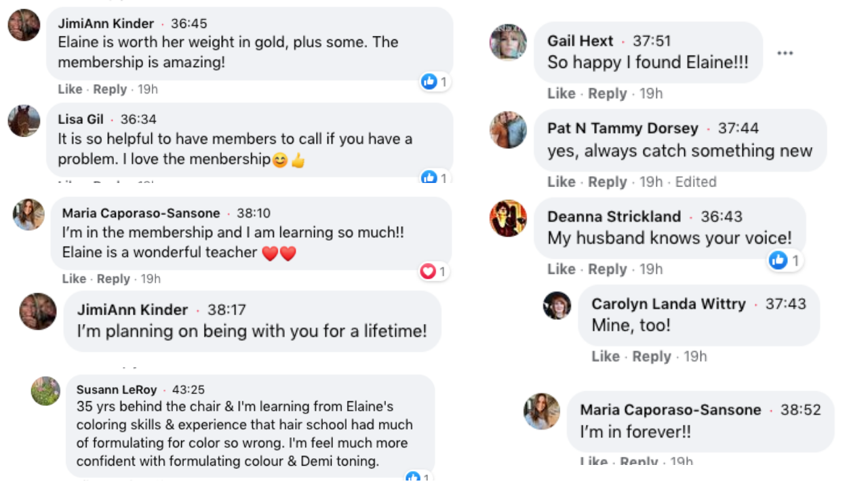Reply to Pat N Tammy Dorsey's comment
The height and width of the screenshot is (488, 868).
click(x=607, y=182)
